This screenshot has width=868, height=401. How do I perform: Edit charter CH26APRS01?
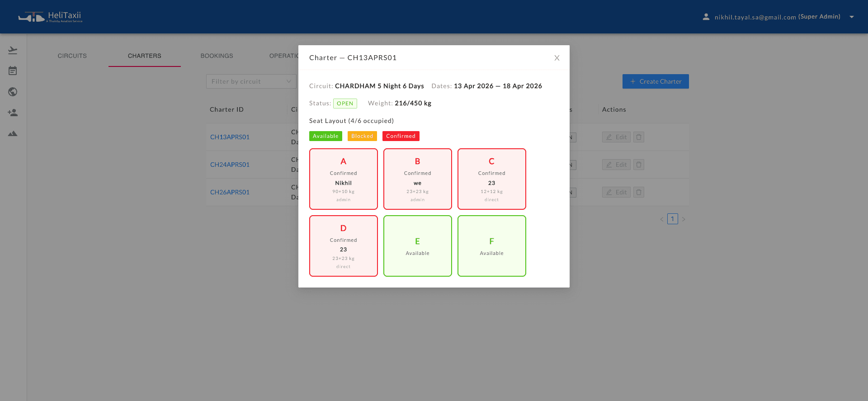point(616,192)
